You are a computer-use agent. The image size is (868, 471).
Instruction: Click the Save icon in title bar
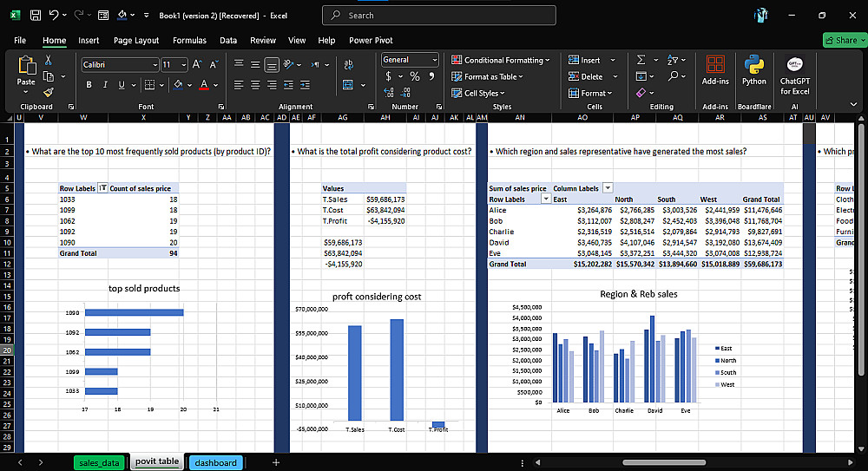point(36,15)
